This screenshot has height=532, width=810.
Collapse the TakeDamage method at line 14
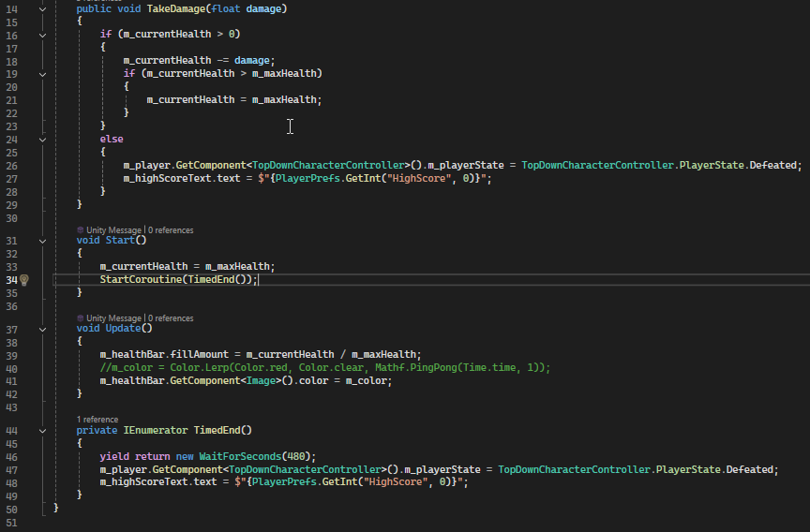(x=43, y=9)
